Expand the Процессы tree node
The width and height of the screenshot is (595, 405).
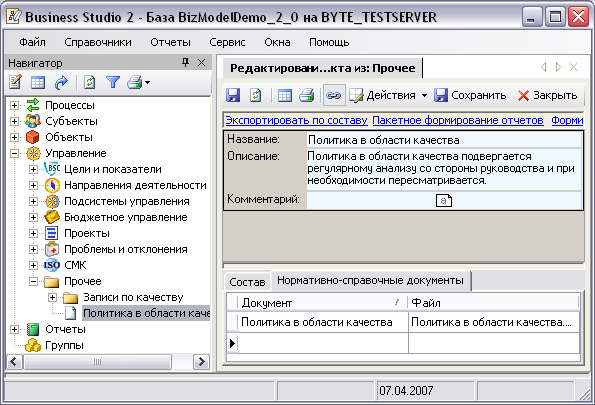[14, 105]
